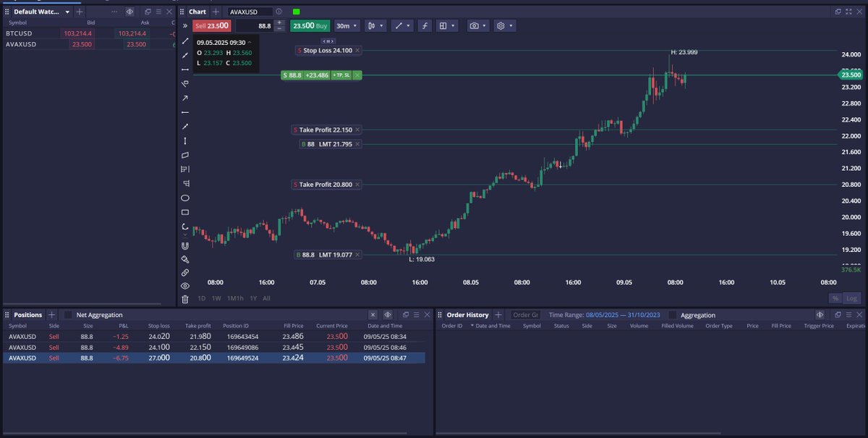Switch to the Chart tab
The image size is (868, 438).
point(197,12)
